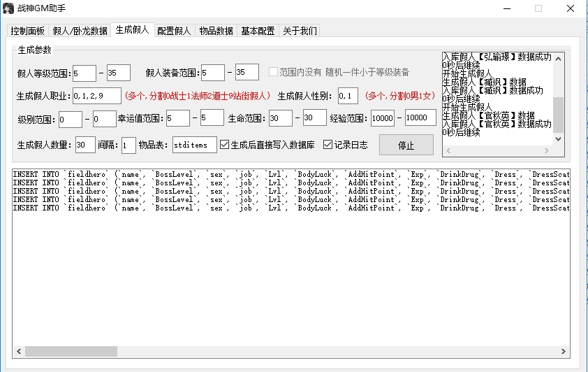Open the 关于我们 tab

(x=300, y=31)
